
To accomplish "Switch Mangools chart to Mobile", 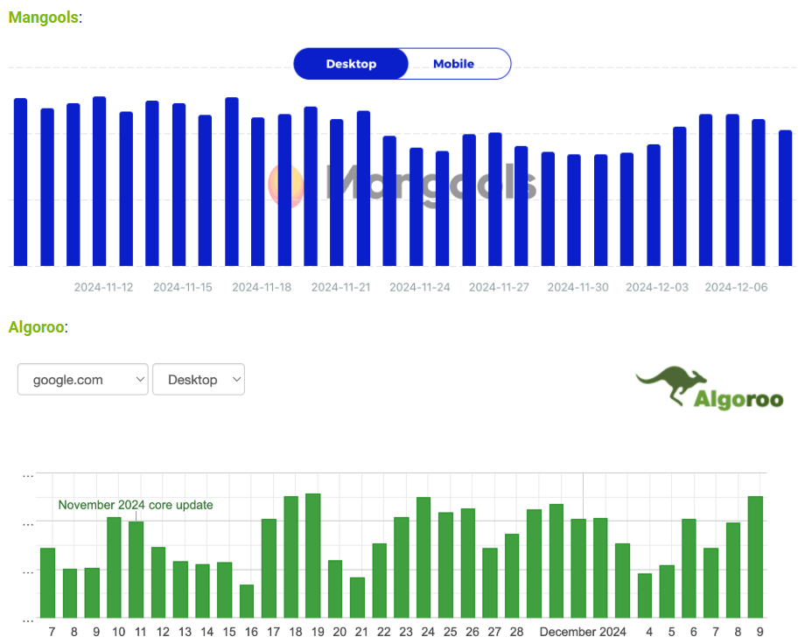I will coord(453,64).
